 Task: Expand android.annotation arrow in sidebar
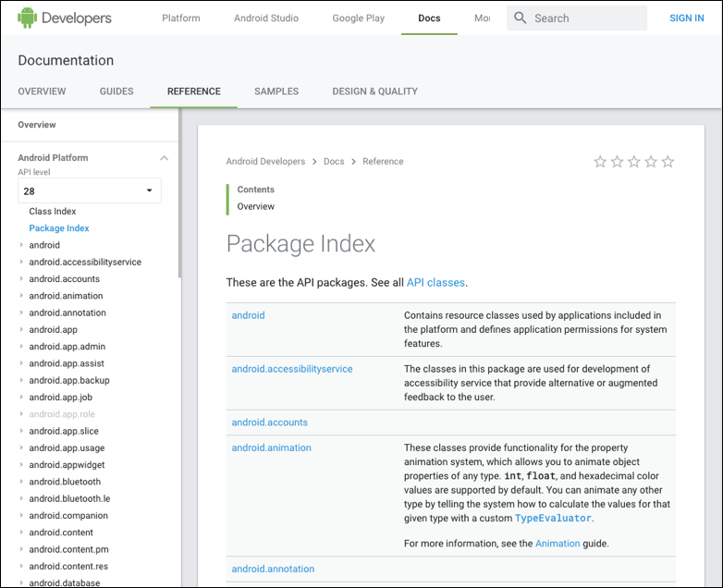pos(21,312)
